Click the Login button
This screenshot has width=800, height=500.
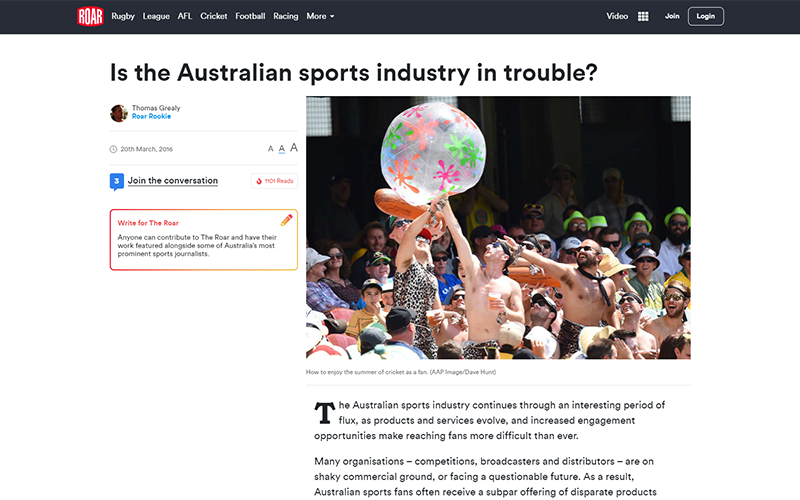click(x=706, y=16)
